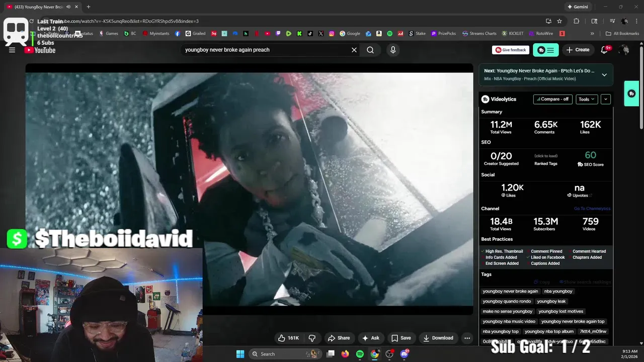Select the 'youngboy nba music video' tag

pyautogui.click(x=509, y=321)
